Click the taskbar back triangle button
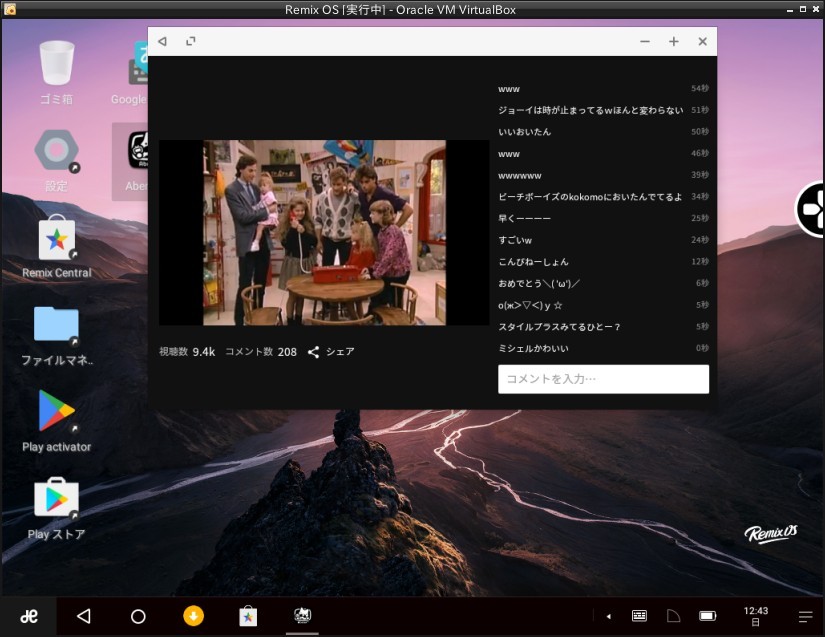825x637 pixels. coord(84,616)
